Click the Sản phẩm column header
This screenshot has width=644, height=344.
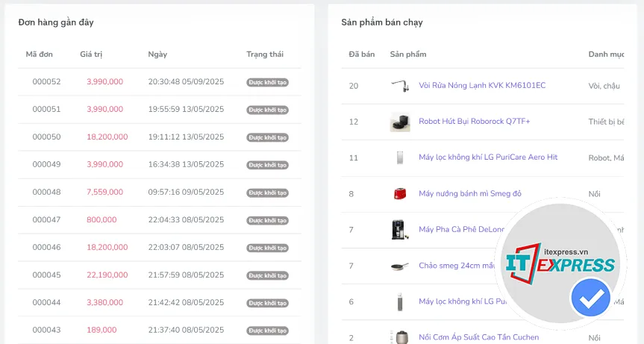point(408,54)
